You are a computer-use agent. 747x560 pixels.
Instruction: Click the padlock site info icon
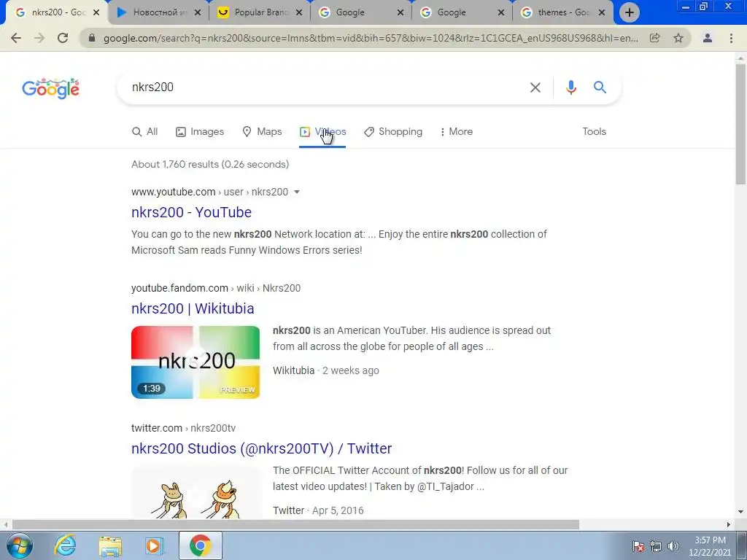coord(92,38)
